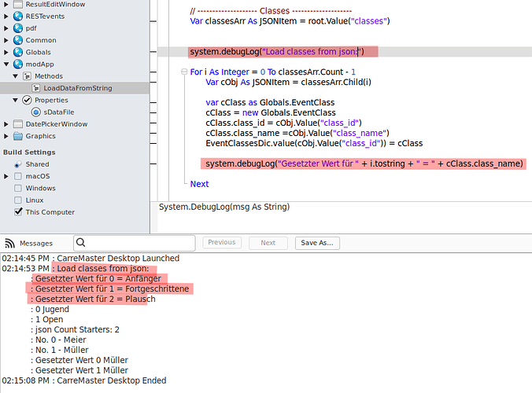The height and width of the screenshot is (393, 532).
Task: Enable the Windows build target checkbox
Action: (18, 188)
